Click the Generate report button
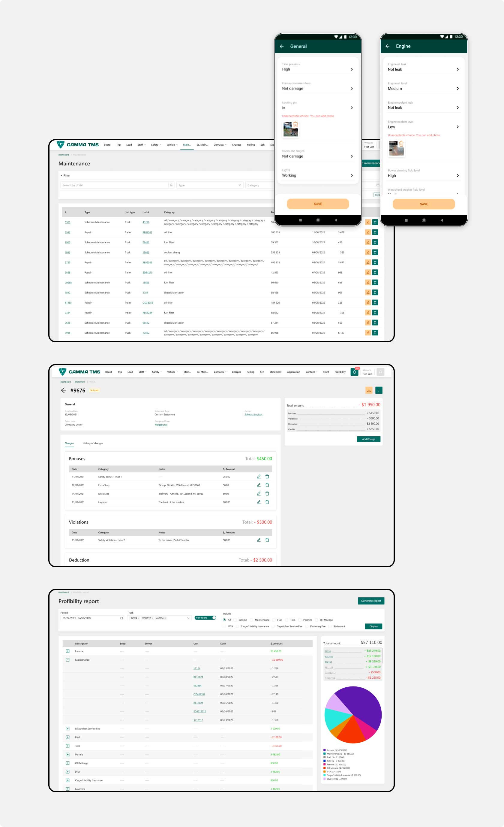504x827 pixels. 371,601
